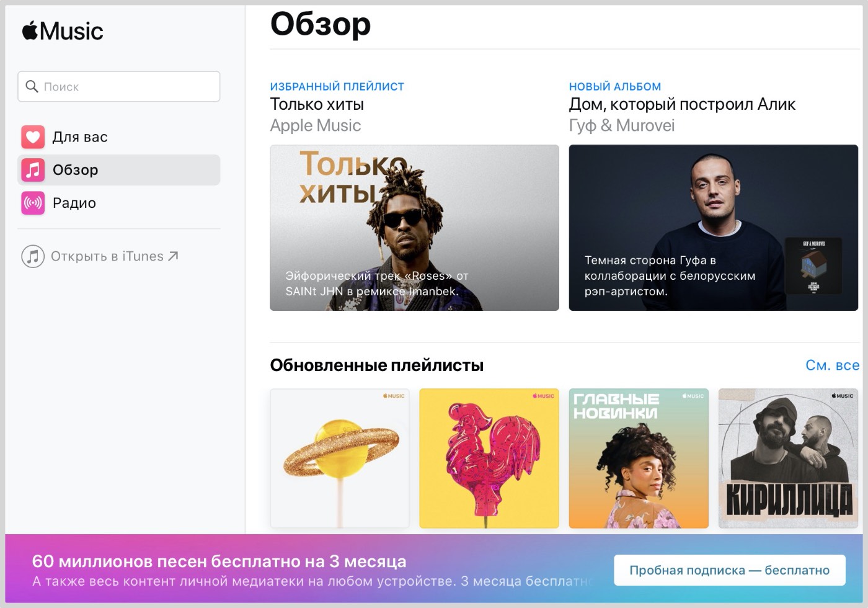
Task: Click the small album cover on Гуф banner
Action: tap(813, 266)
